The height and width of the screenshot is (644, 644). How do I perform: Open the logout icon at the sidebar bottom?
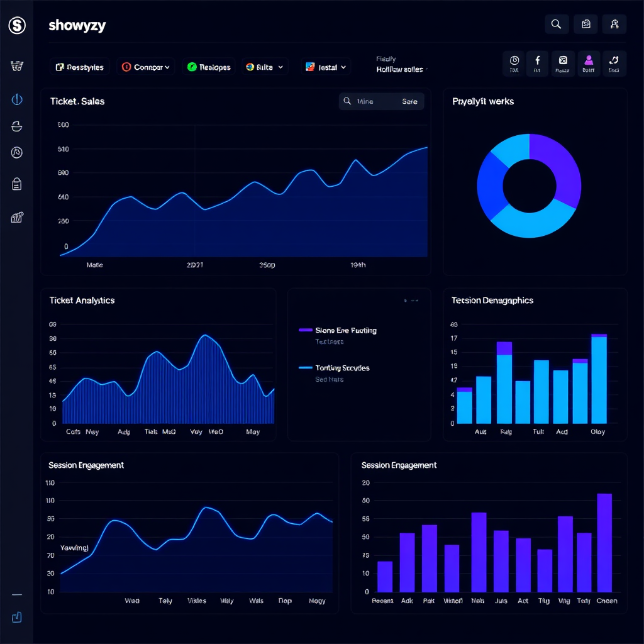[x=17, y=617]
